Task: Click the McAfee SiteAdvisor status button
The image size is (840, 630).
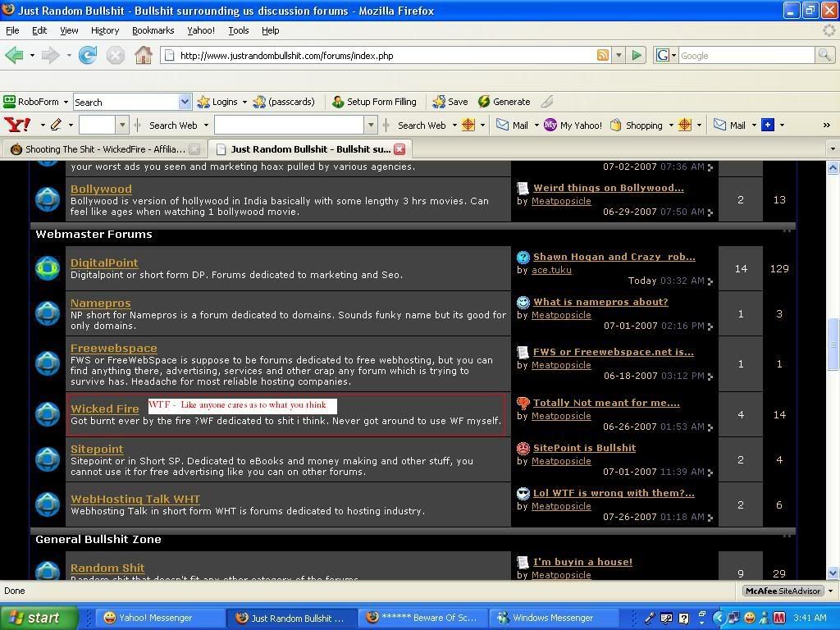Action: (783, 591)
